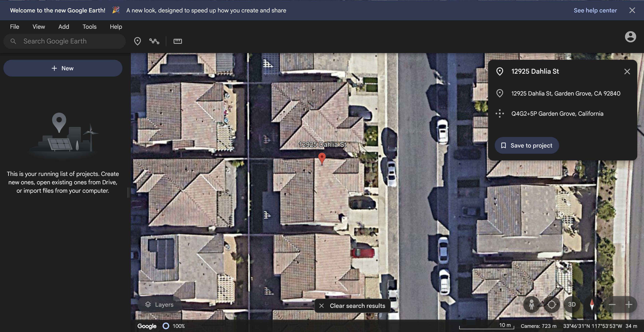Viewport: 644px width, 332px height.
Task: Create a new project with New button
Action: tap(63, 68)
